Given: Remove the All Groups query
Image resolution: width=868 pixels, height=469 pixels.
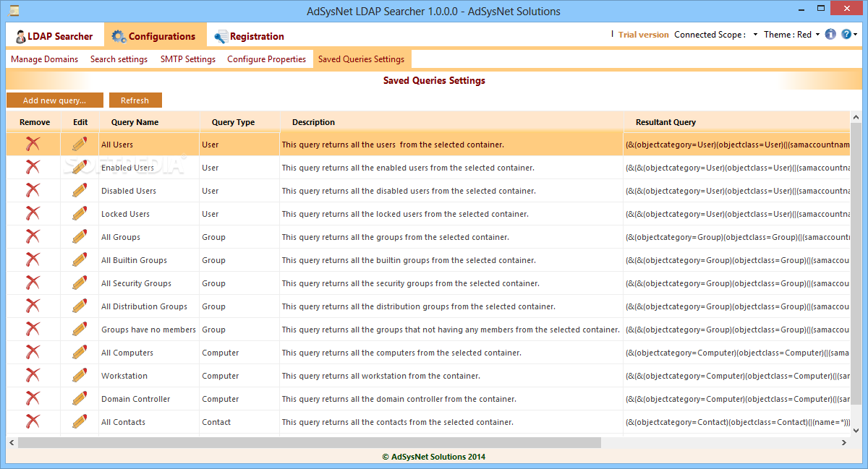Looking at the screenshot, I should pos(33,237).
